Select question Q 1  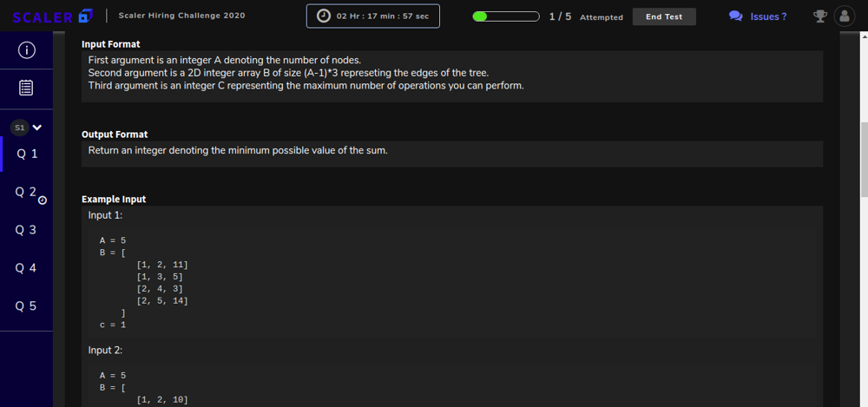27,154
